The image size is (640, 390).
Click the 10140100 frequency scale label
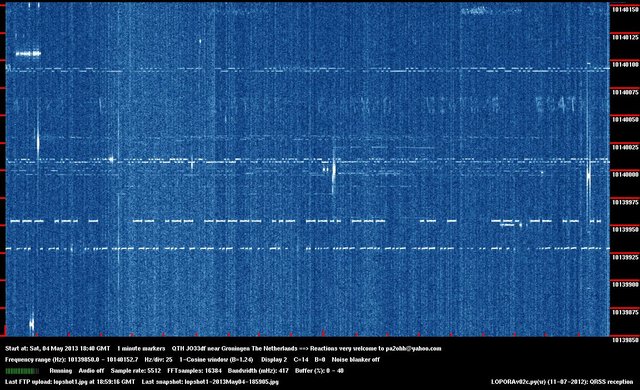pyautogui.click(x=625, y=65)
